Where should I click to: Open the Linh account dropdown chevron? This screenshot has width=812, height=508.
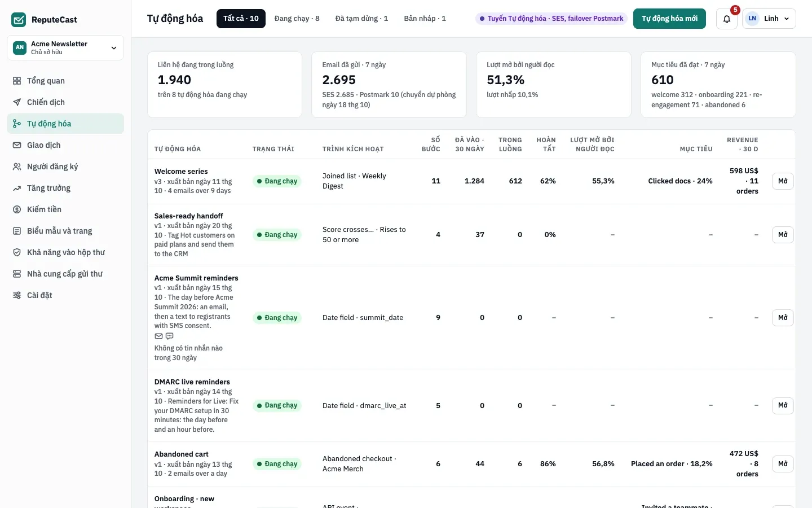point(787,19)
